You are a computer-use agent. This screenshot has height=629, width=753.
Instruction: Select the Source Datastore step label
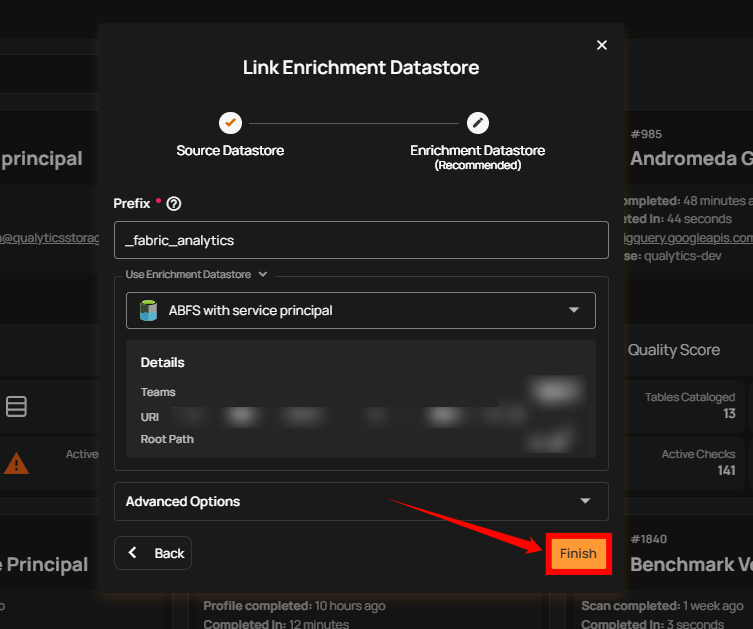tap(230, 151)
